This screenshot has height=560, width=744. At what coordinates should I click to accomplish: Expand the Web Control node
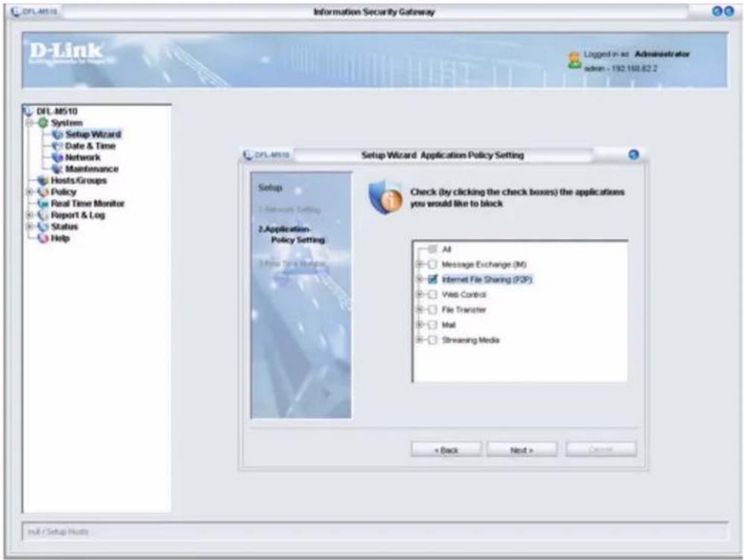pos(420,295)
